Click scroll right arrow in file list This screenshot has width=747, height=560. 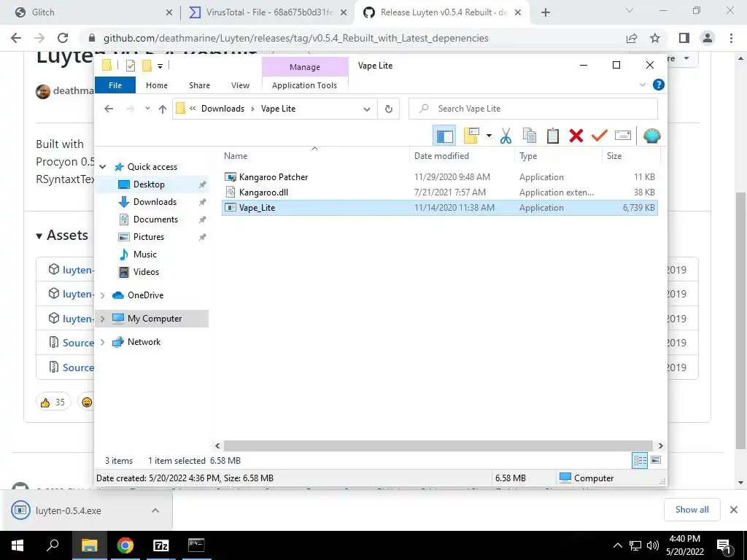660,446
